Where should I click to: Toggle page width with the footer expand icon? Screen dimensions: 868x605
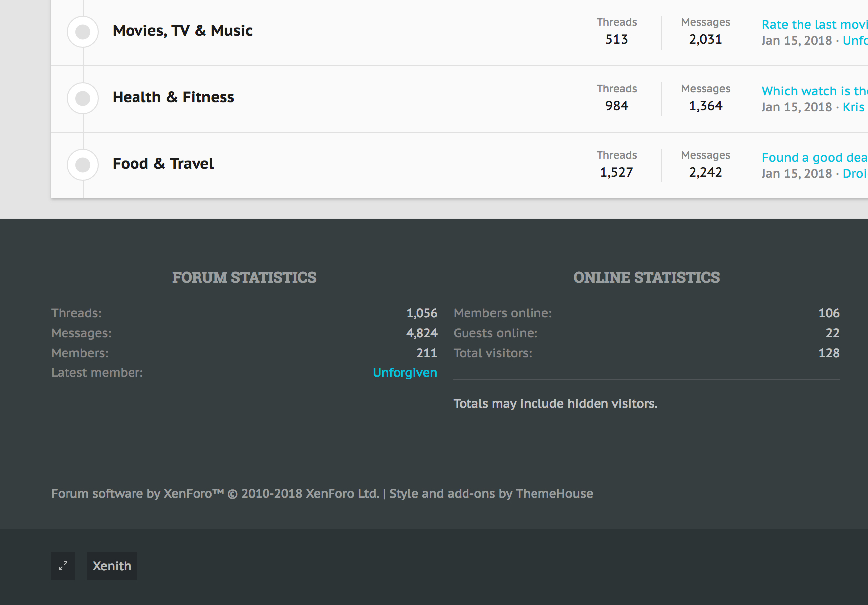[x=63, y=566]
